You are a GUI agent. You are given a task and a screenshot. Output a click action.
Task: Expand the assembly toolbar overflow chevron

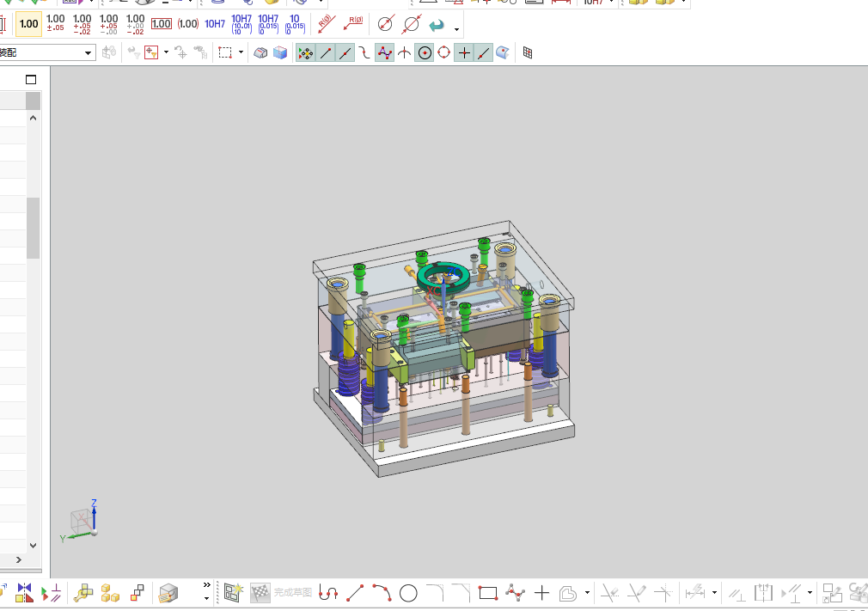click(x=206, y=585)
